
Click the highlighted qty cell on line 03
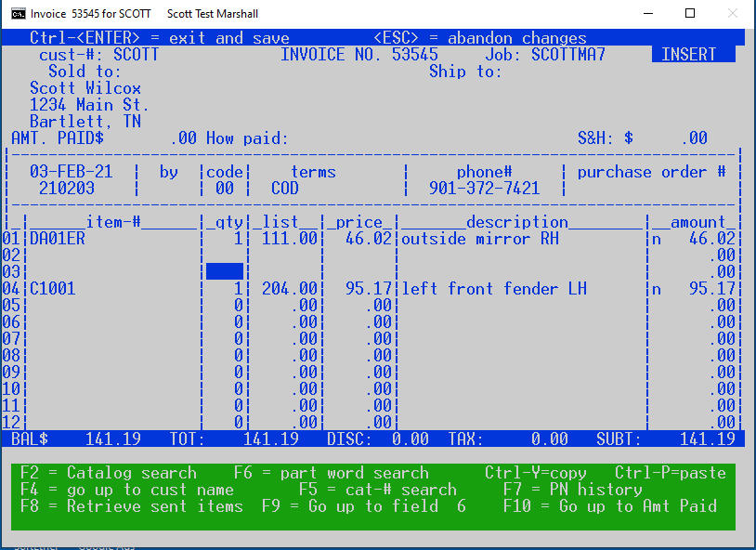point(226,271)
